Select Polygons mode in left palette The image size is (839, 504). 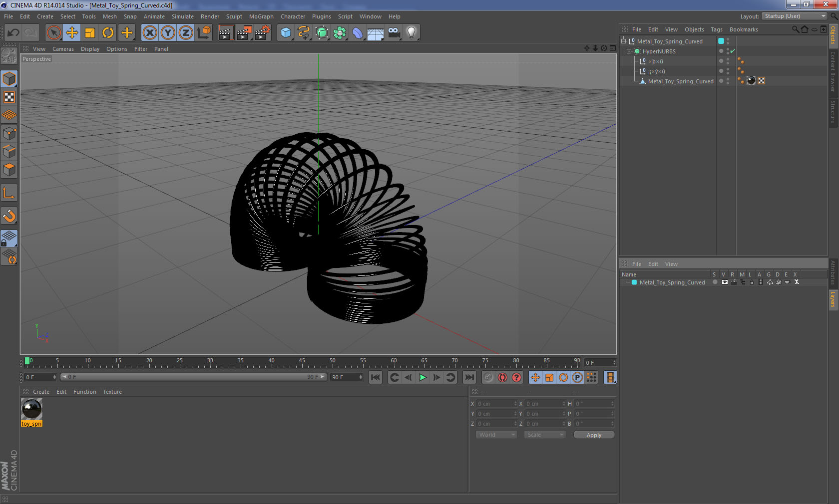click(x=9, y=170)
